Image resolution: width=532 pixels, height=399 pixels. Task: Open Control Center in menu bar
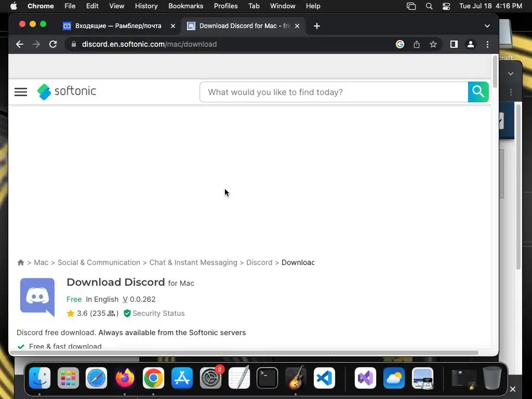446,6
